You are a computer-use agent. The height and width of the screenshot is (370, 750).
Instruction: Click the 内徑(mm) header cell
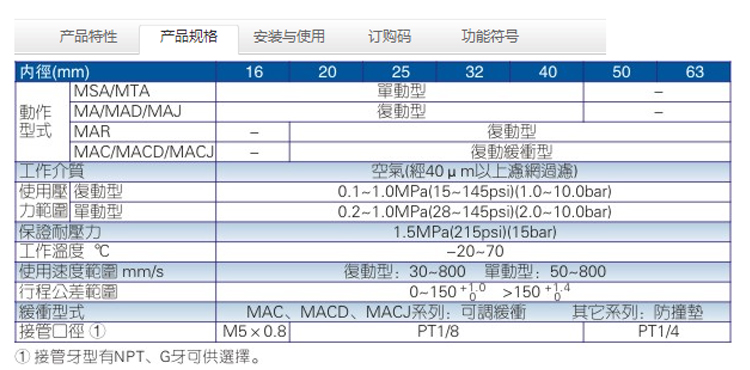(115, 72)
